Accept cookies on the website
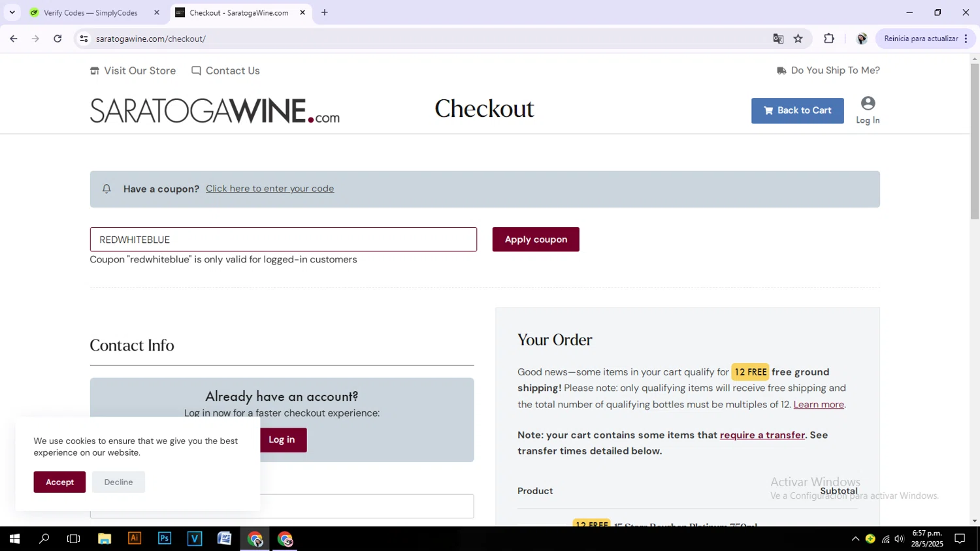The width and height of the screenshot is (980, 551). tap(59, 482)
